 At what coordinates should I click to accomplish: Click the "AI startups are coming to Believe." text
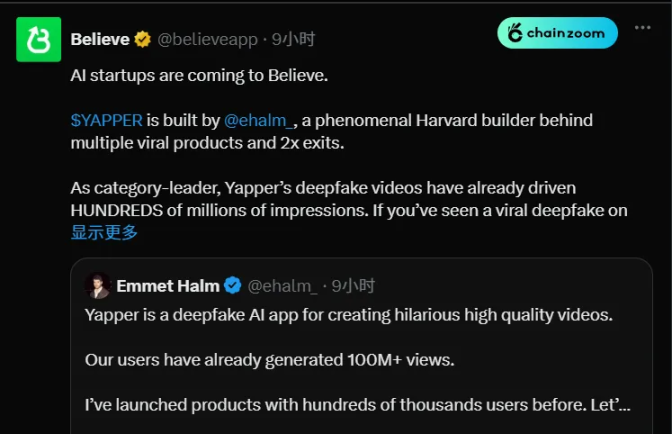point(199,75)
